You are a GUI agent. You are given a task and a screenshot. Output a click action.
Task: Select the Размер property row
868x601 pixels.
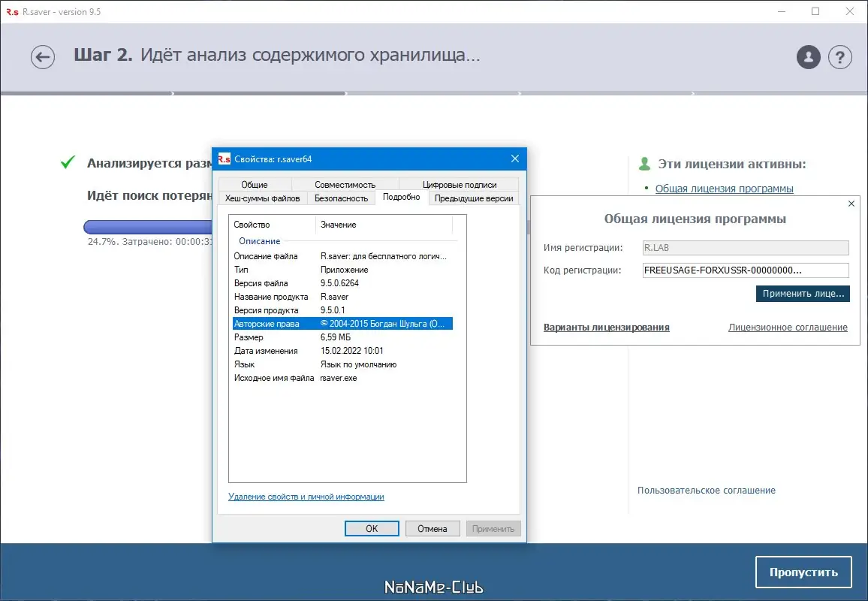342,337
